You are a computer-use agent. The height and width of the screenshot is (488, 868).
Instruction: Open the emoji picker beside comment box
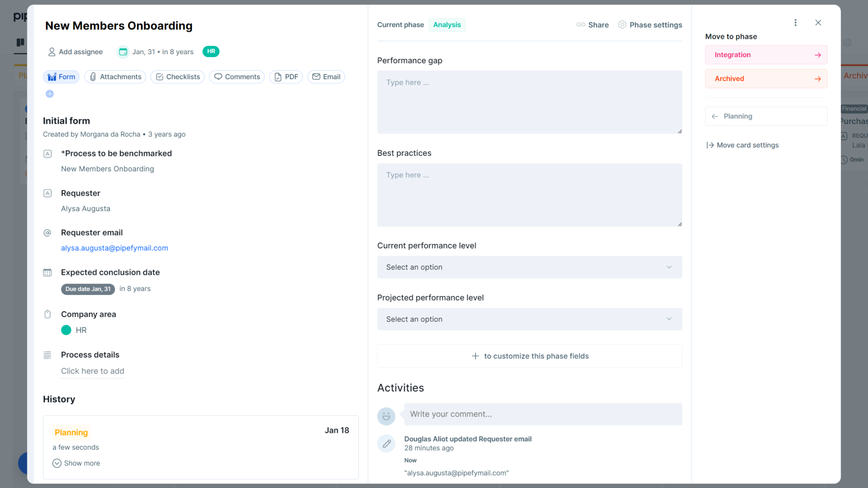pos(386,416)
